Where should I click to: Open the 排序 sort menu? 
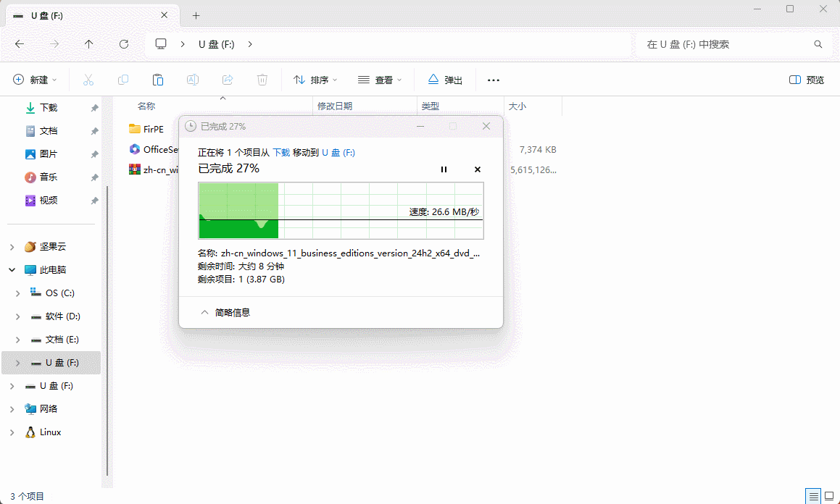(x=315, y=80)
